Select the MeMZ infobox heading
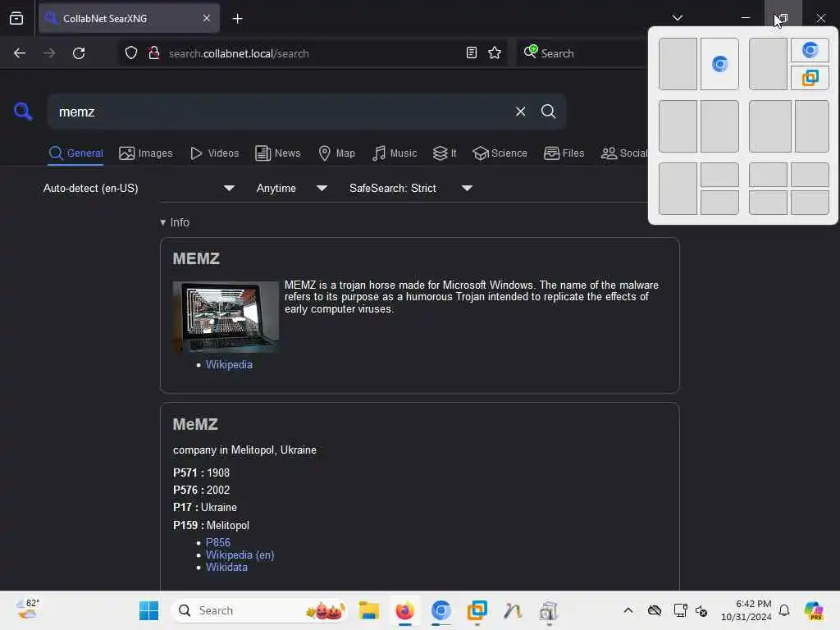Viewport: 840px width, 630px height. [x=195, y=424]
